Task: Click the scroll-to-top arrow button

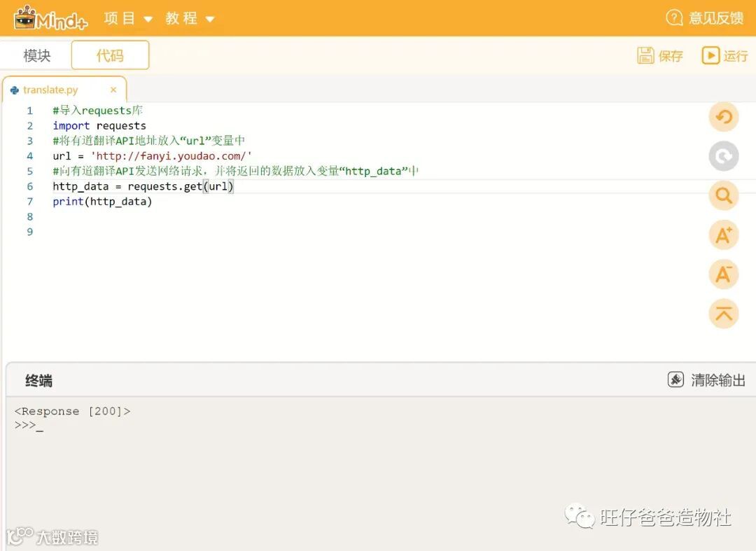Action: [723, 314]
